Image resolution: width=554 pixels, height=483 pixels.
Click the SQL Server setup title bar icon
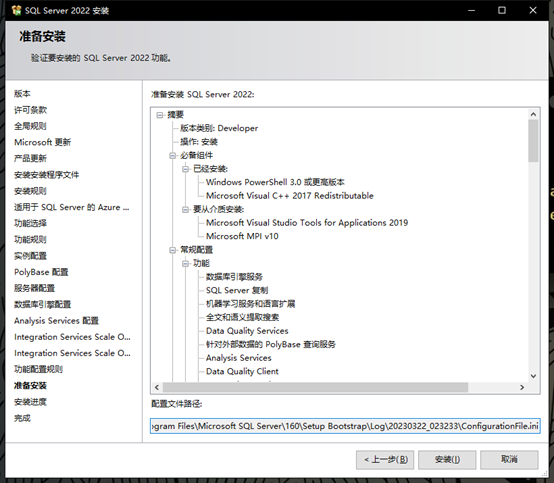16,10
